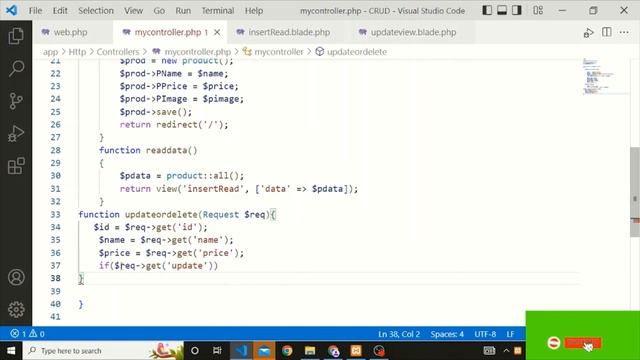The image size is (640, 360).
Task: Place cursor on updateordelete function name
Action: click(x=161, y=214)
